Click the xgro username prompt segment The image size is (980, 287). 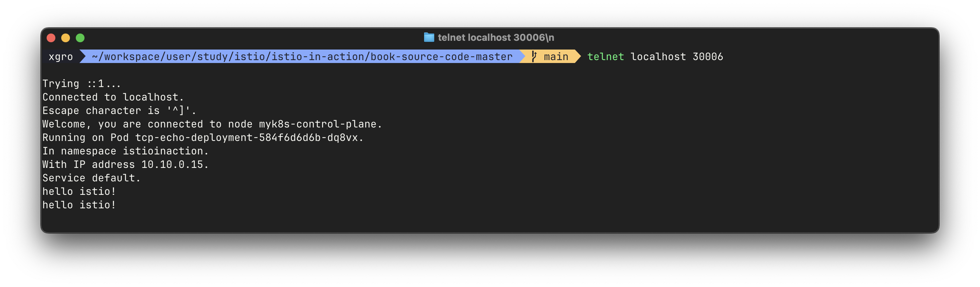click(x=61, y=57)
